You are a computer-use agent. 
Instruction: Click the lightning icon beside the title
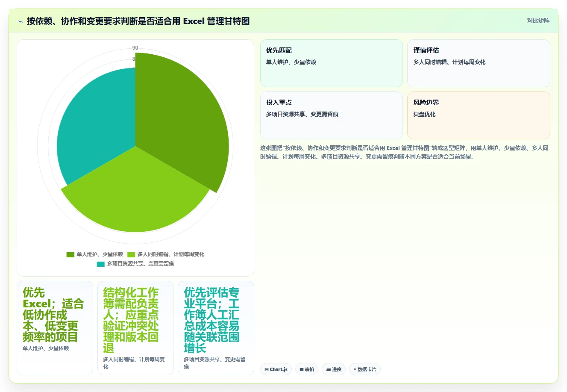[20, 21]
